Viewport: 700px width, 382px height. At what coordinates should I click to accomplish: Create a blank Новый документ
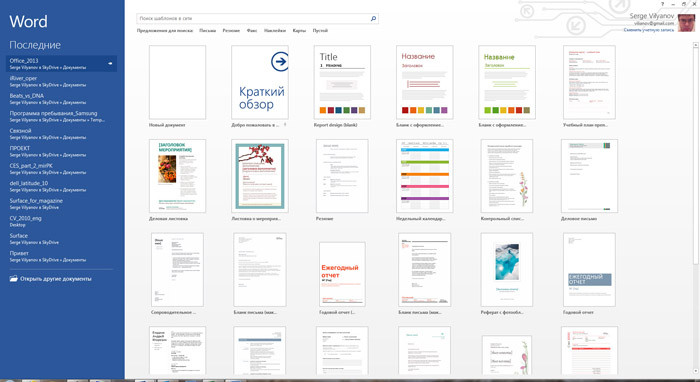pos(177,82)
